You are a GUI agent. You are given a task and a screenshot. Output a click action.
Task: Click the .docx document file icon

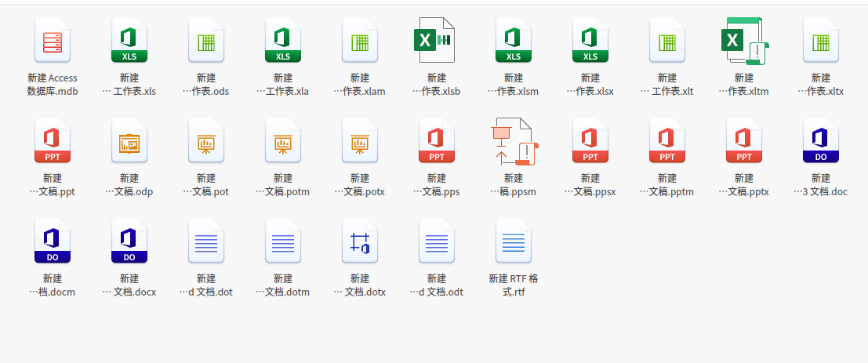[129, 241]
